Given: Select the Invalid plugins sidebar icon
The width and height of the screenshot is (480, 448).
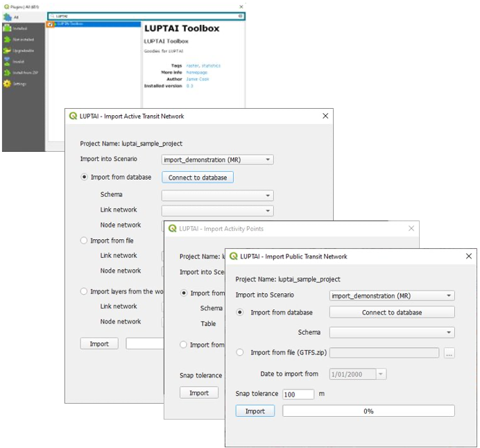Looking at the screenshot, I should [7, 62].
